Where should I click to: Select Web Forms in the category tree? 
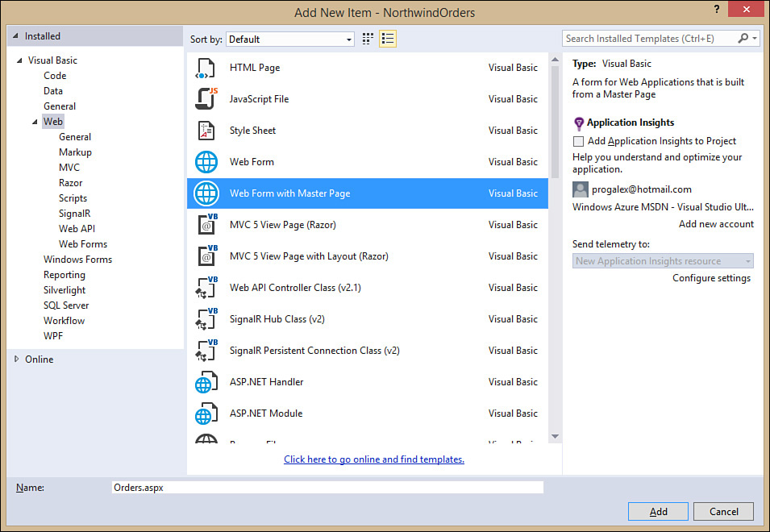[x=83, y=244]
